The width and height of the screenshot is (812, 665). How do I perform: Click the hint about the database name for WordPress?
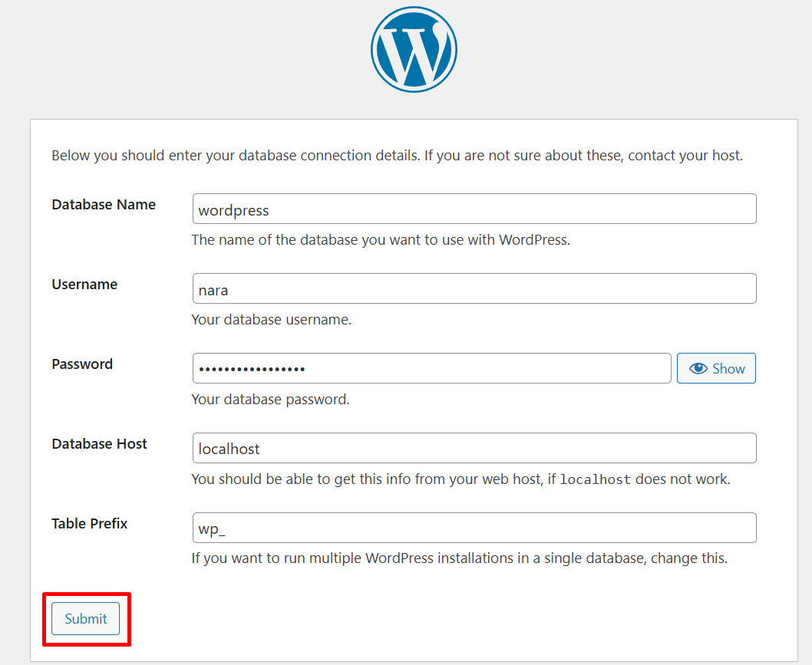coord(381,240)
